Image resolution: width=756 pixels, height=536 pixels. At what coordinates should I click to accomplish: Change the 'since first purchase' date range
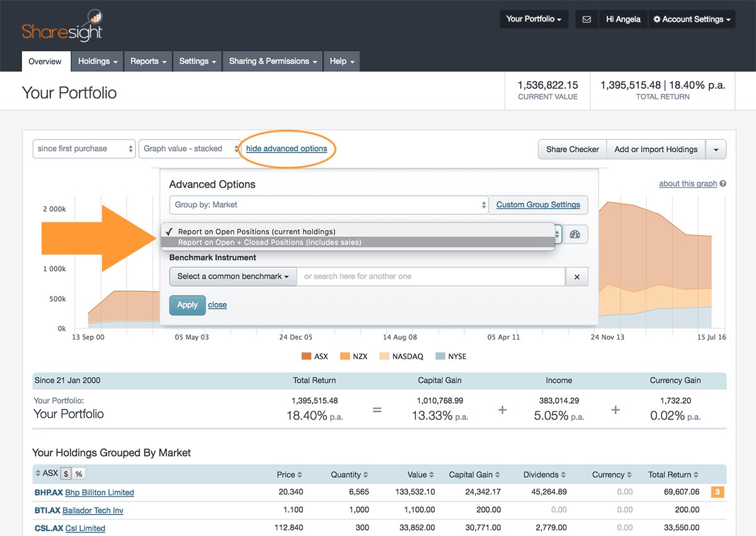coord(84,149)
